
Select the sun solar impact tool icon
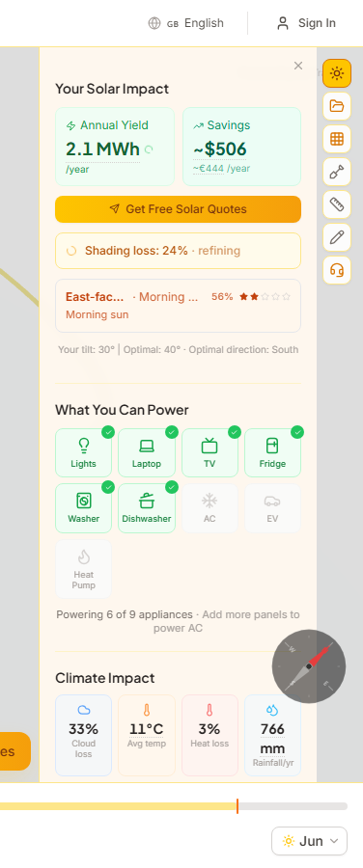(336, 73)
